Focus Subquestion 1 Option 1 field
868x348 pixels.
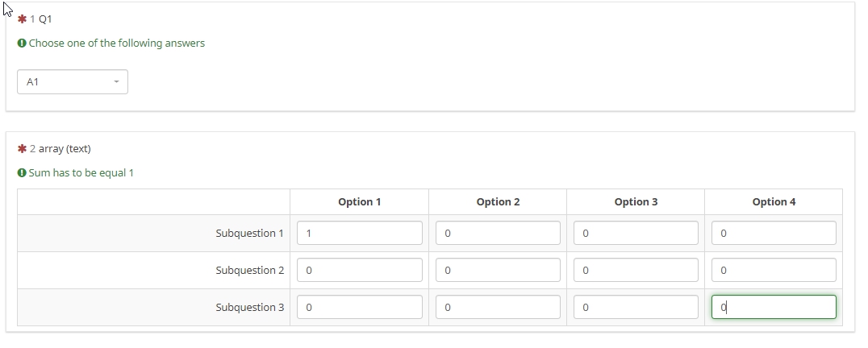coord(360,234)
